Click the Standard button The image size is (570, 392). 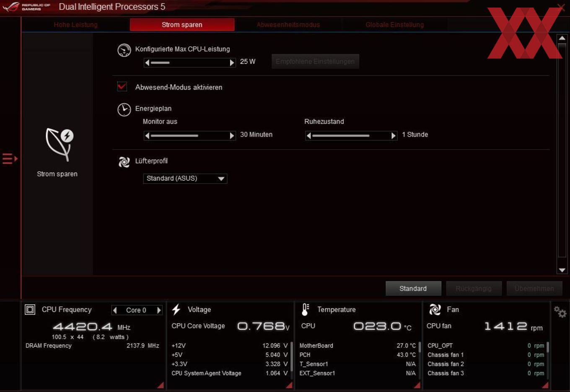413,288
